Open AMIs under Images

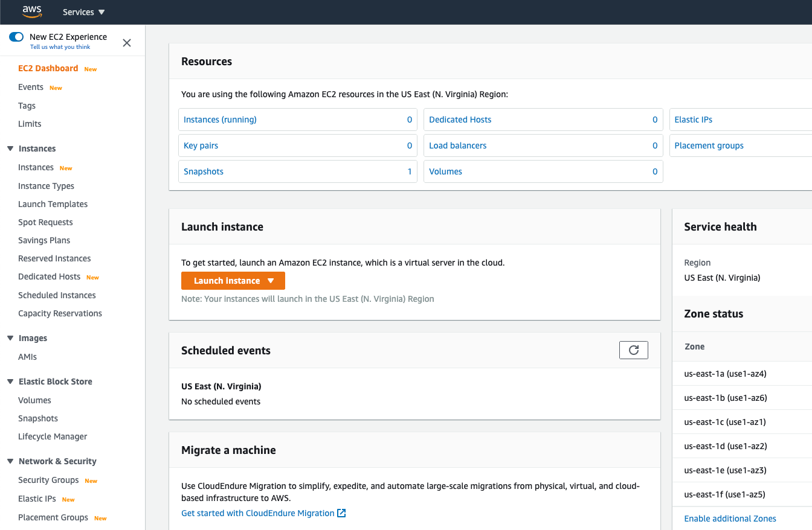[x=27, y=357]
